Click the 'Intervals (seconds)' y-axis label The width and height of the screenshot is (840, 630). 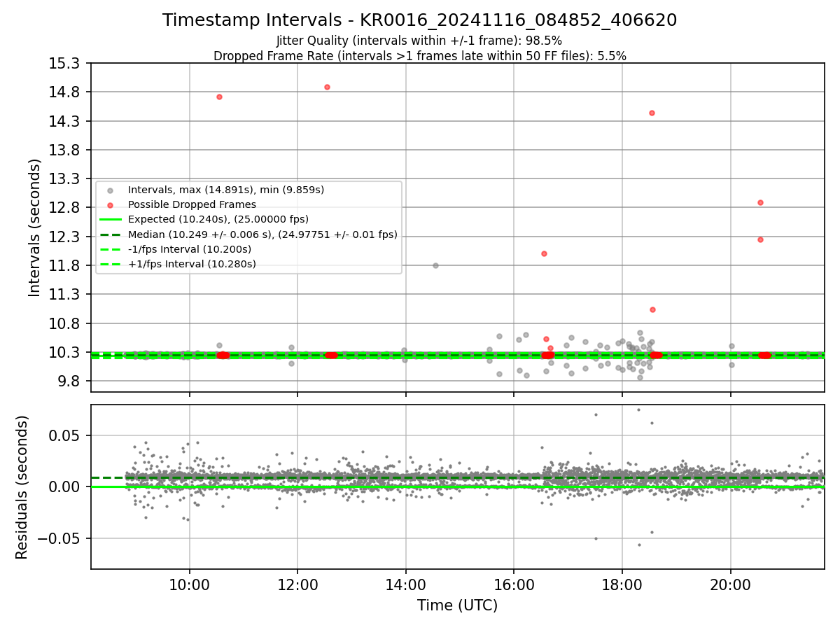35,227
